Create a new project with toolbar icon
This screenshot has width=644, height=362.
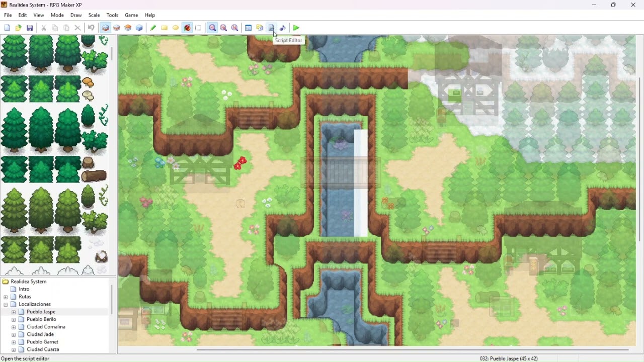tap(7, 28)
